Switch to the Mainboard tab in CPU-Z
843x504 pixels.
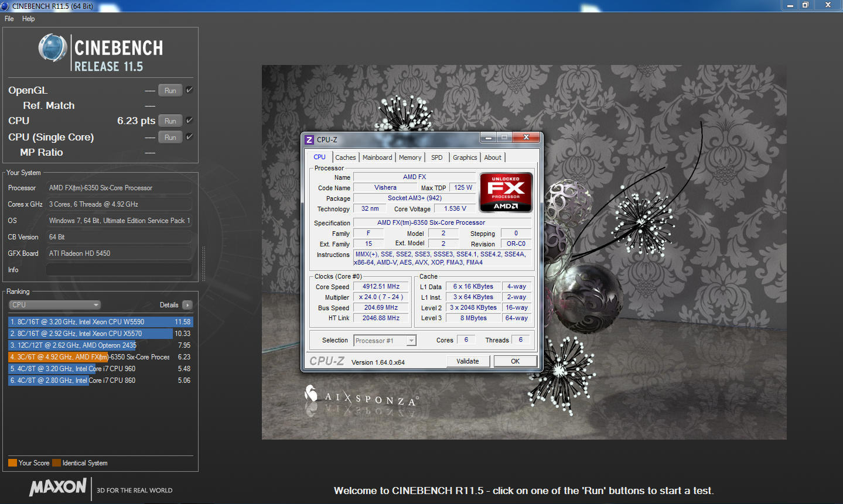pos(377,157)
